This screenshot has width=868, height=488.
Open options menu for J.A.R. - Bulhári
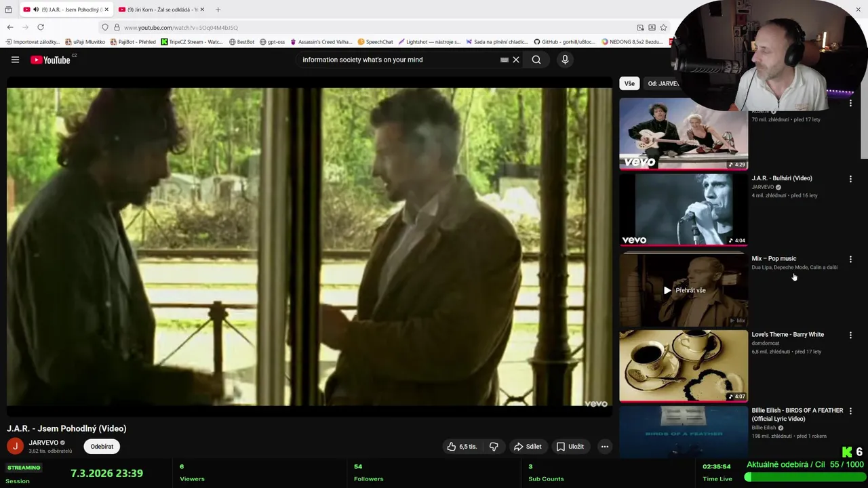850,179
